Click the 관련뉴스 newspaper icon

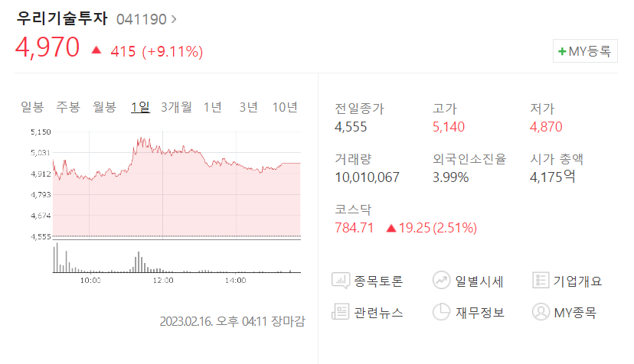tap(340, 311)
